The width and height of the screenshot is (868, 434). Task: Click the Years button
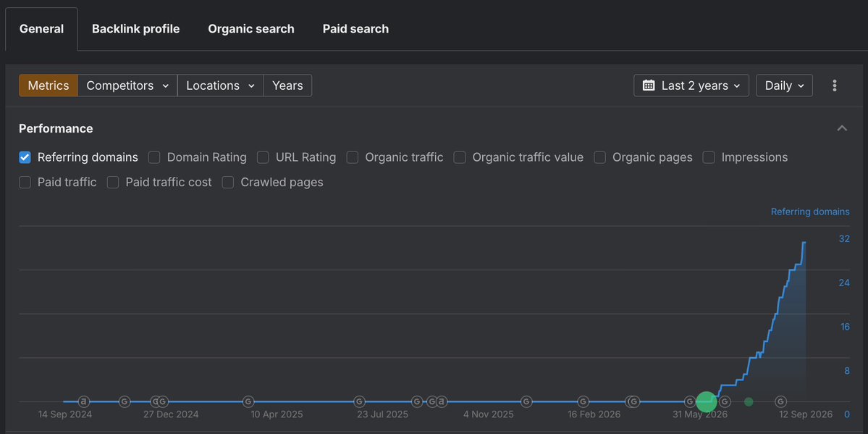coord(288,85)
